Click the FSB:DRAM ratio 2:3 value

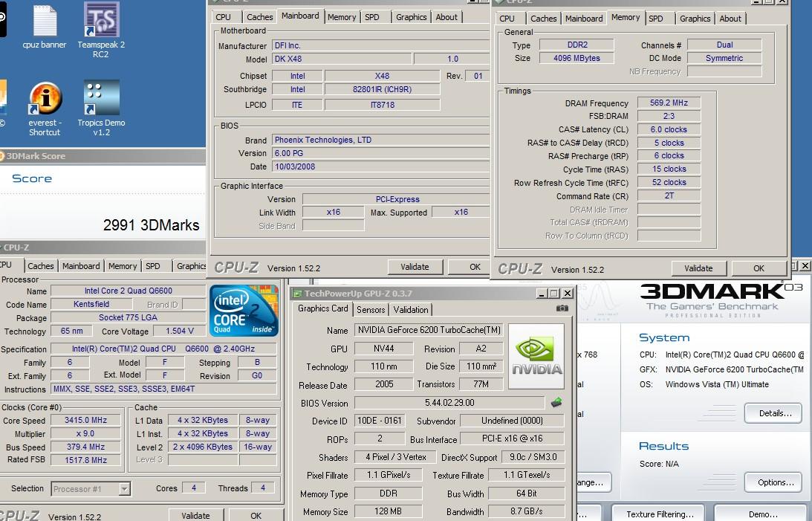point(669,116)
